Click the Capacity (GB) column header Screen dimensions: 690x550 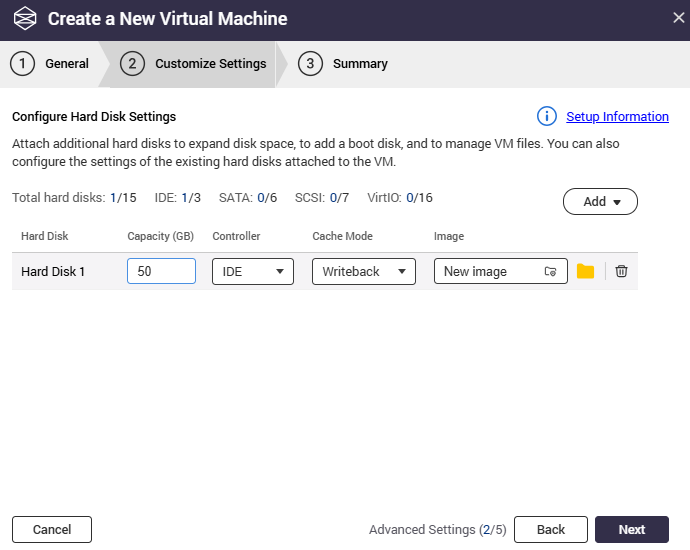[x=160, y=236]
